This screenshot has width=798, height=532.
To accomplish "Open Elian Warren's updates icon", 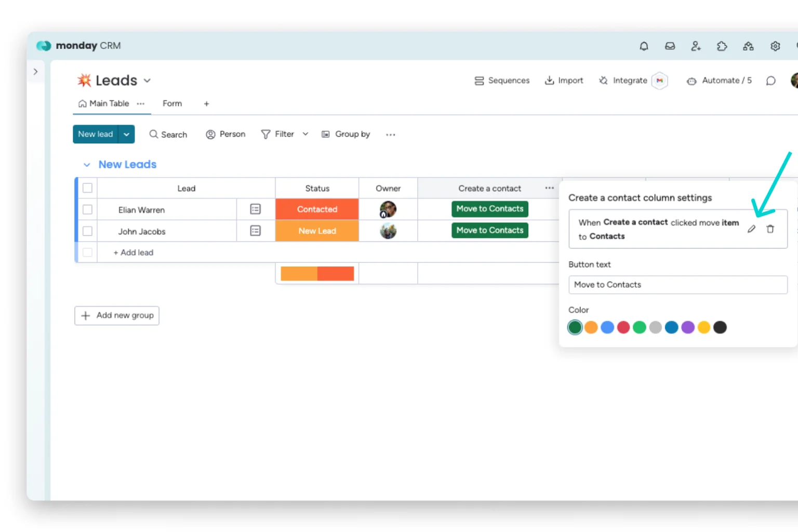I will pos(255,209).
